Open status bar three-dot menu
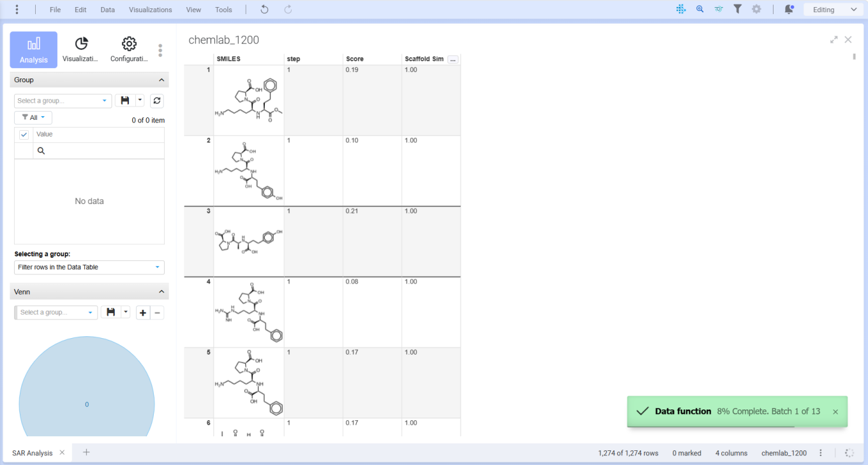Screen dimensions: 868x465 point(821,454)
